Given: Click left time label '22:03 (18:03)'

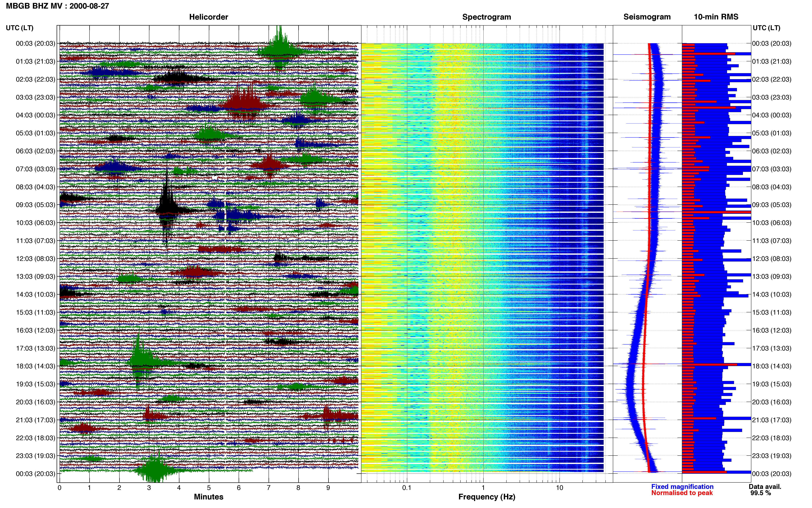Looking at the screenshot, I should 35,438.
